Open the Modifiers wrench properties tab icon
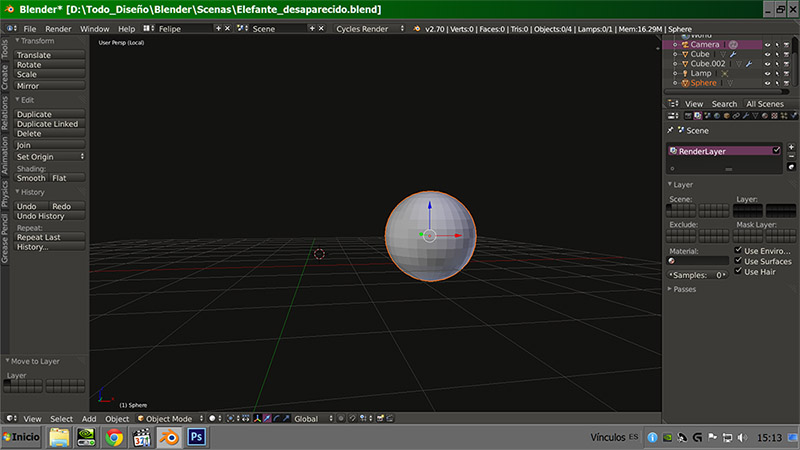This screenshot has height=450, width=800. coord(745,116)
